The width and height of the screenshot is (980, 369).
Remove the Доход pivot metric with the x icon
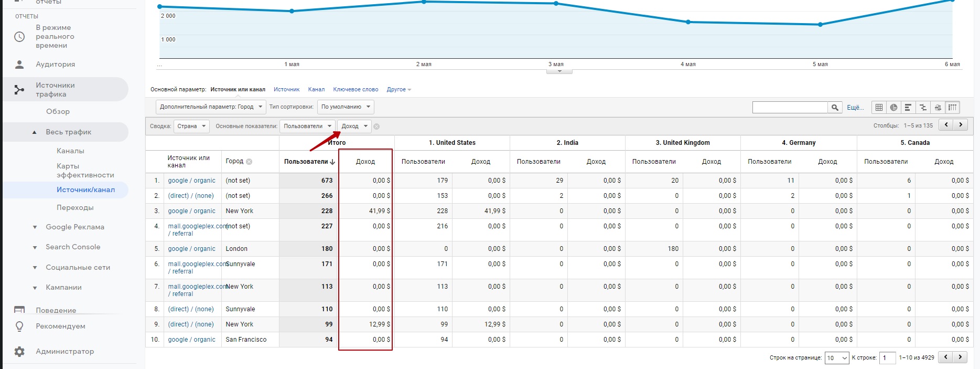pos(376,126)
